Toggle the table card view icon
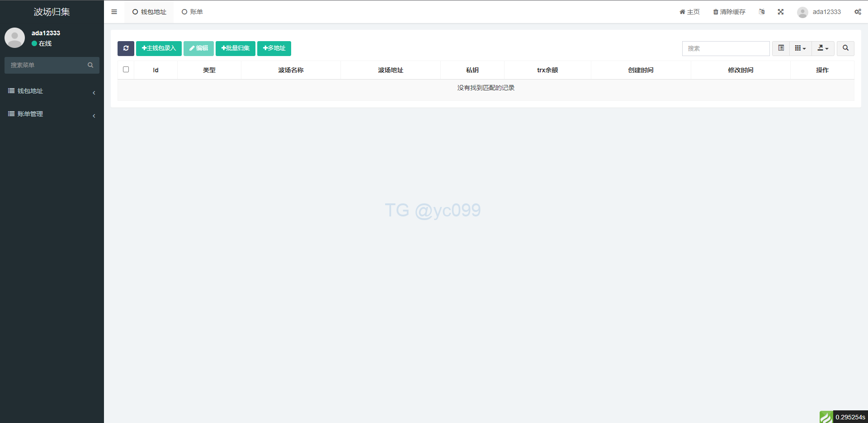 click(781, 48)
